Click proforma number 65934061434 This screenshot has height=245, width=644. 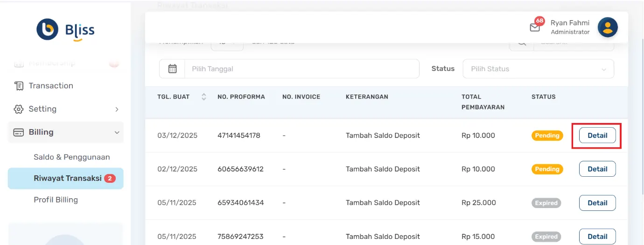click(x=241, y=203)
